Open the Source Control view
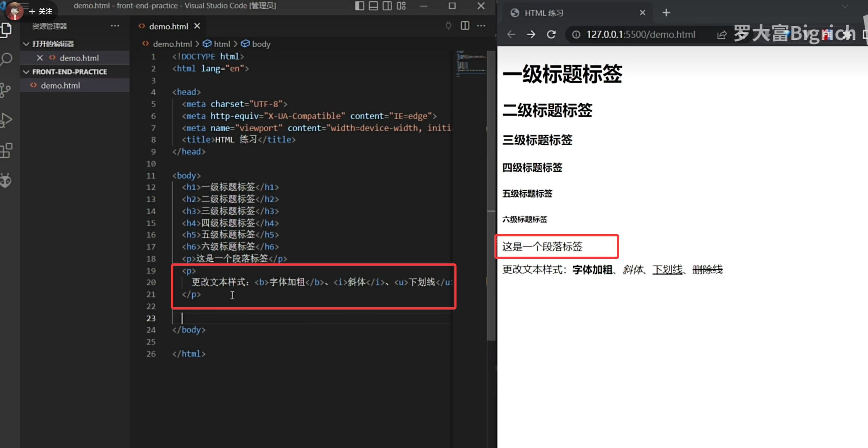Image resolution: width=868 pixels, height=448 pixels. [x=6, y=90]
